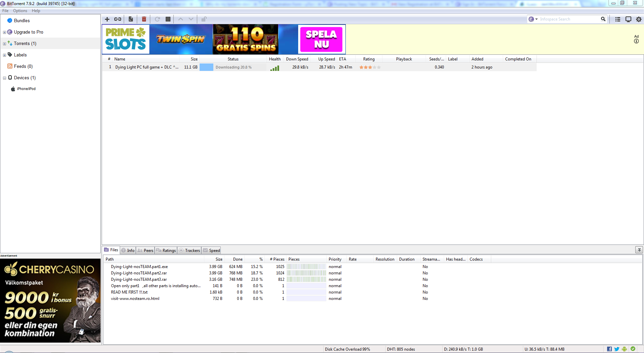This screenshot has height=353, width=644.
Task: Click the Twitter status bar icon
Action: [x=617, y=349]
